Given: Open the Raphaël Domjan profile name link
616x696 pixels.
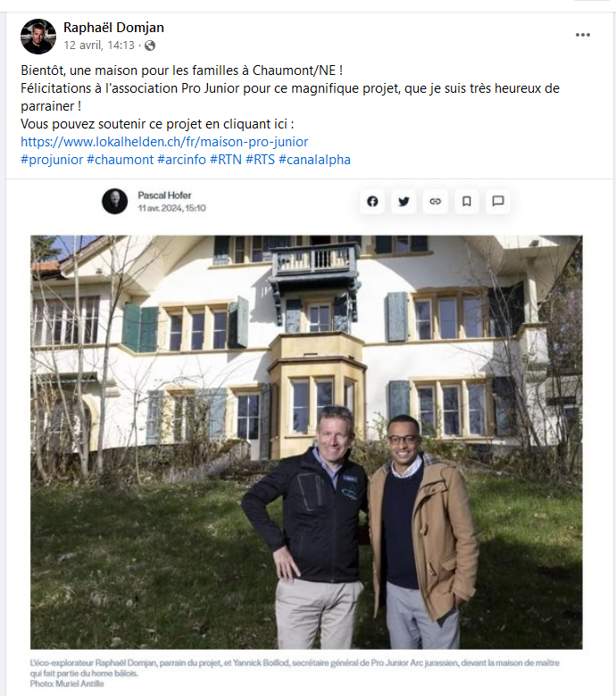Looking at the screenshot, I should coord(113,28).
